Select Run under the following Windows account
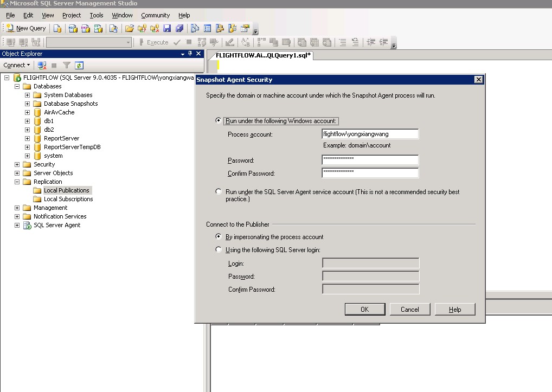The width and height of the screenshot is (552, 392). 219,121
